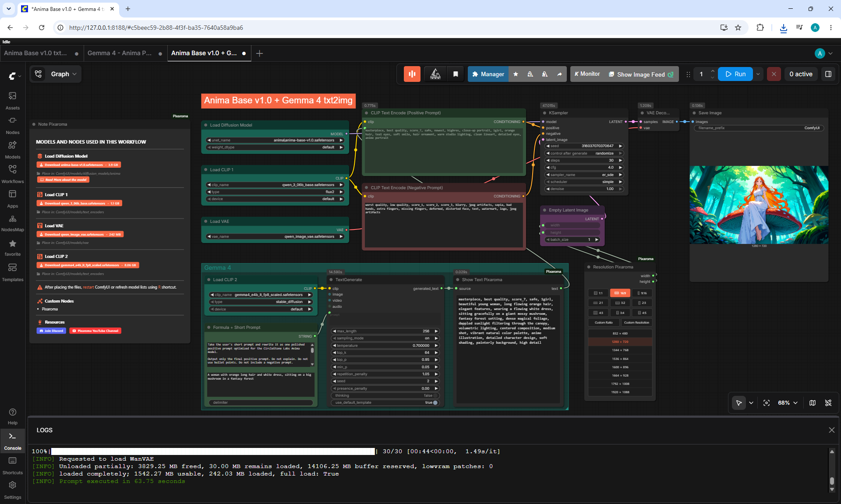Click the star icon next to Manager
Viewport: 841px width, 504px height.
tap(516, 74)
